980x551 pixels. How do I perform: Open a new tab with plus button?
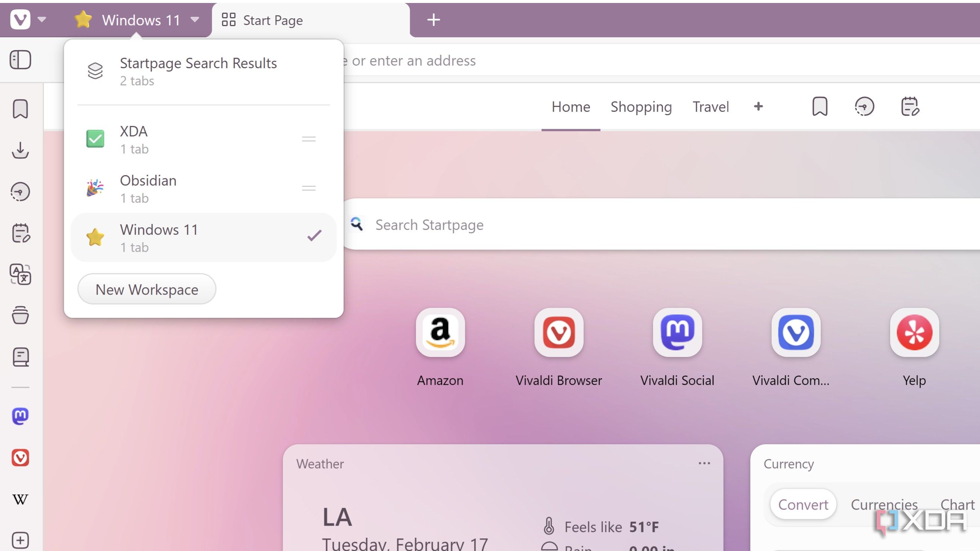pyautogui.click(x=434, y=20)
